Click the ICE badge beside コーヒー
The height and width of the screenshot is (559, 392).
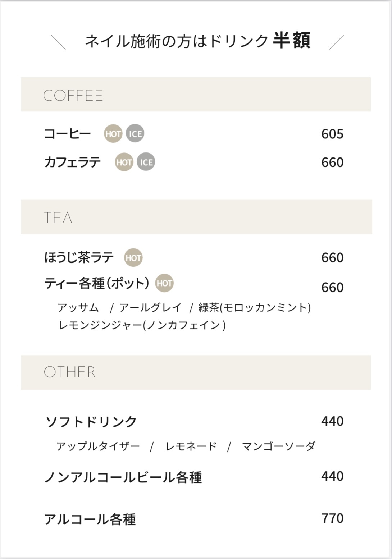pos(135,134)
